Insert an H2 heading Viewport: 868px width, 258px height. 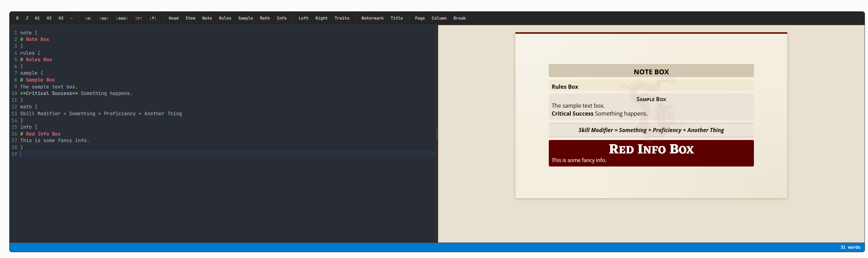[49, 18]
